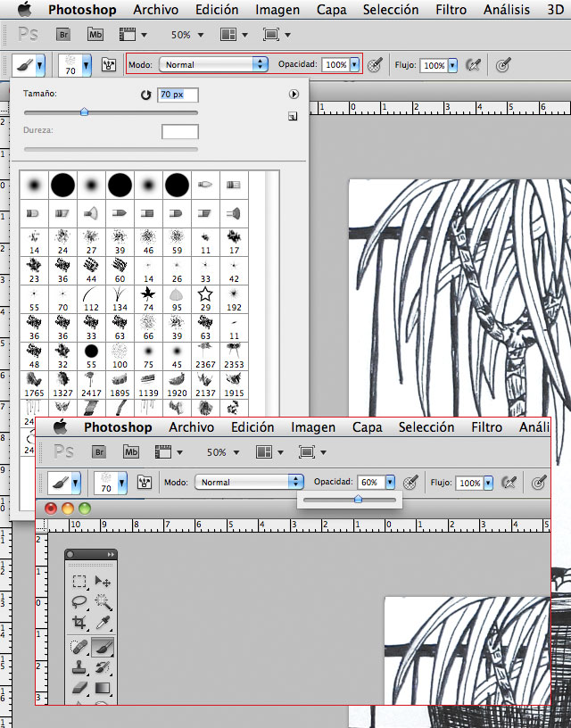Image resolution: width=571 pixels, height=728 pixels.
Task: Open Photoshop app menu in inset window
Action: tap(118, 427)
